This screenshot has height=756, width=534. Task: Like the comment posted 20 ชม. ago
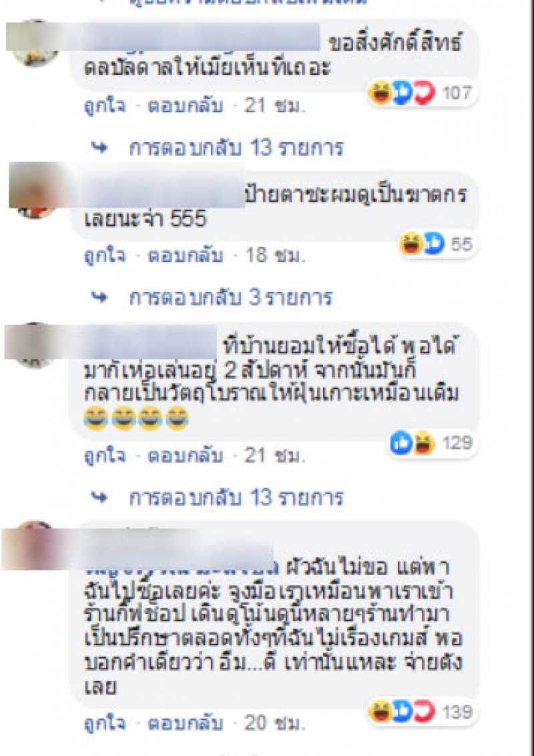105,724
